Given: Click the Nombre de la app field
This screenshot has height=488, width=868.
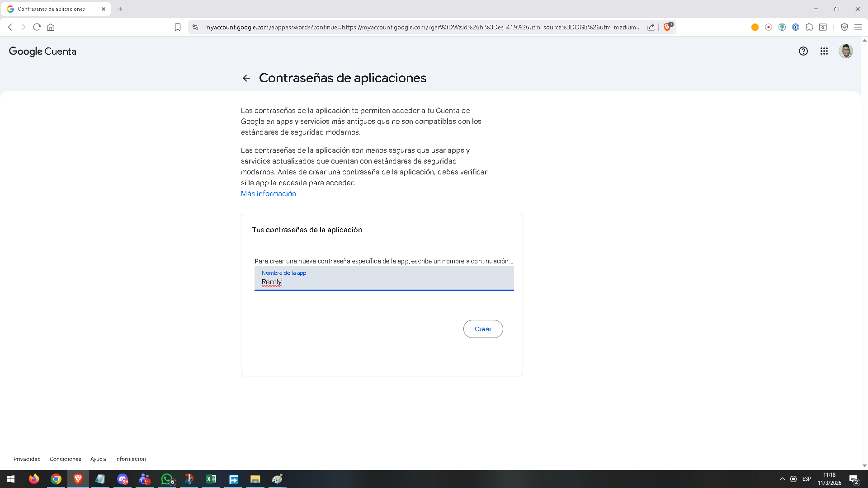Looking at the screenshot, I should click(384, 279).
